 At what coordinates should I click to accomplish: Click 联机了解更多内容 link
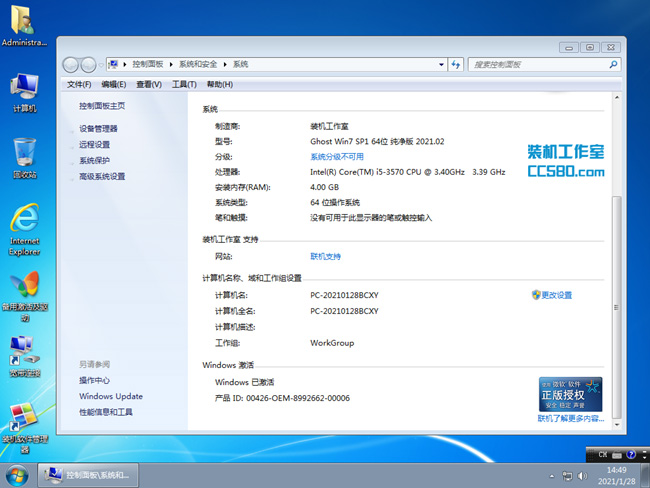tap(571, 419)
